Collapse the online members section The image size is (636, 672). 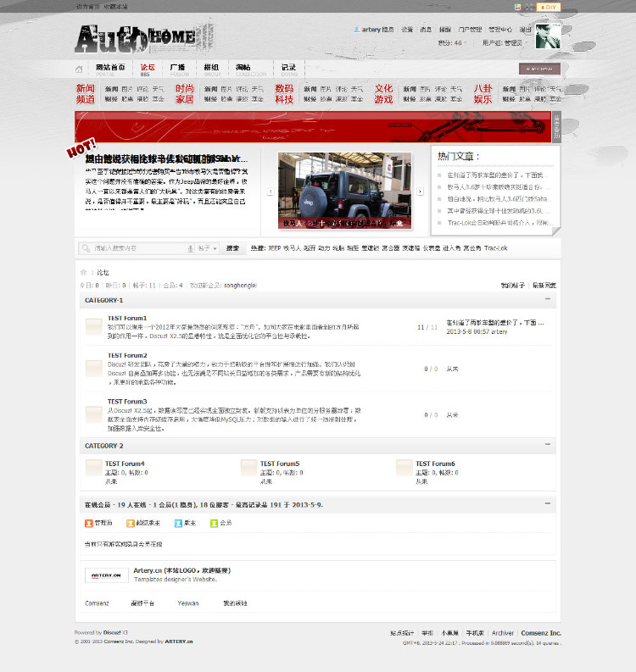(x=548, y=503)
